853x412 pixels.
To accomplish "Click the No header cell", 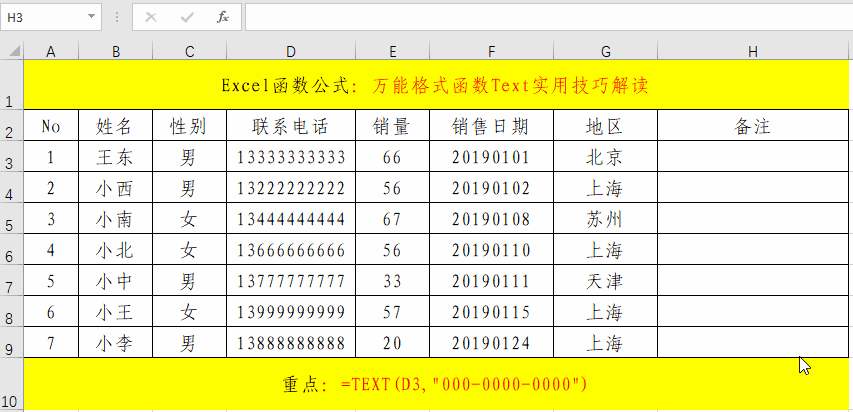I will (x=51, y=125).
